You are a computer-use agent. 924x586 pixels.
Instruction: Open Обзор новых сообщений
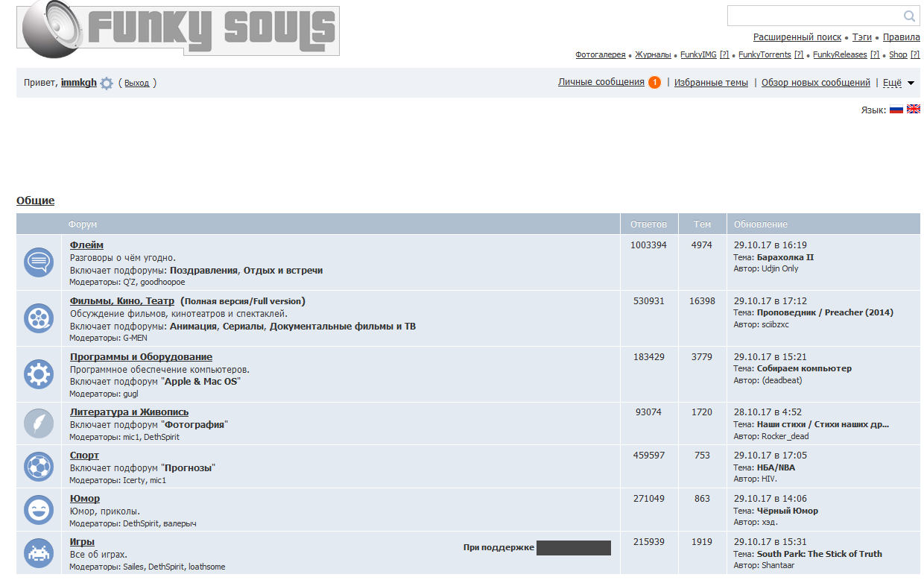pos(815,83)
